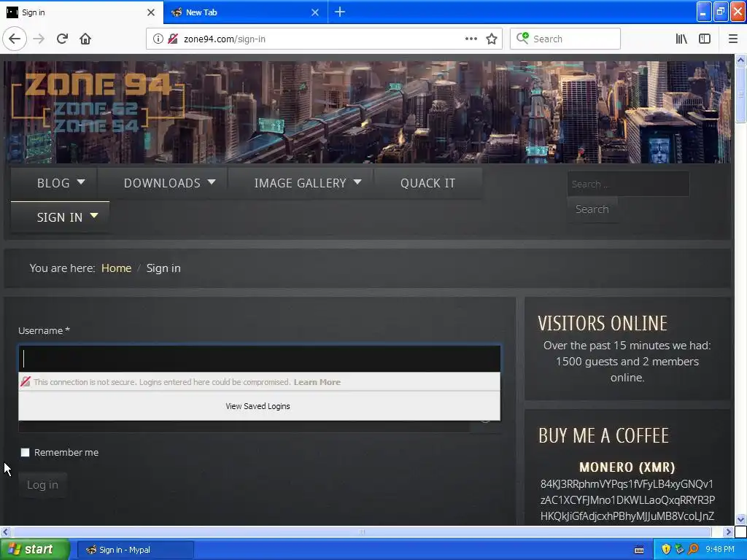Click the insecure connection lock icon
Viewport: 747px width, 560px height.
point(173,39)
